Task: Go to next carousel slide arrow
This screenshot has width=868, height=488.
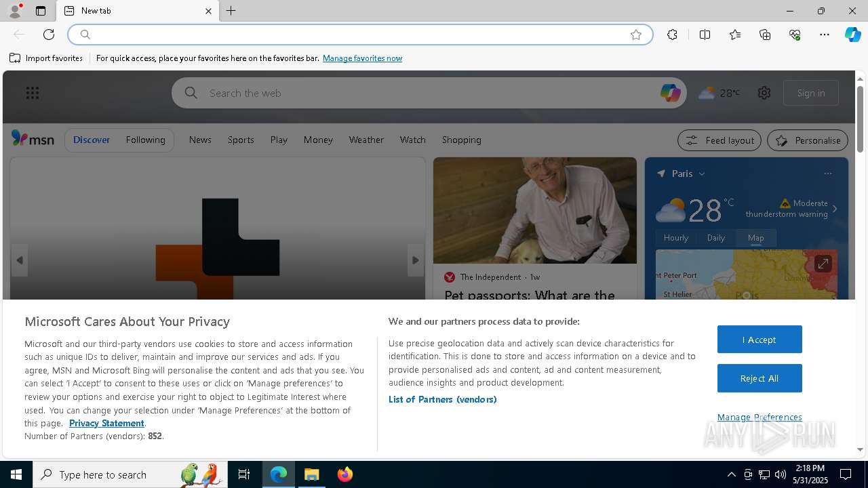Action: (x=416, y=260)
